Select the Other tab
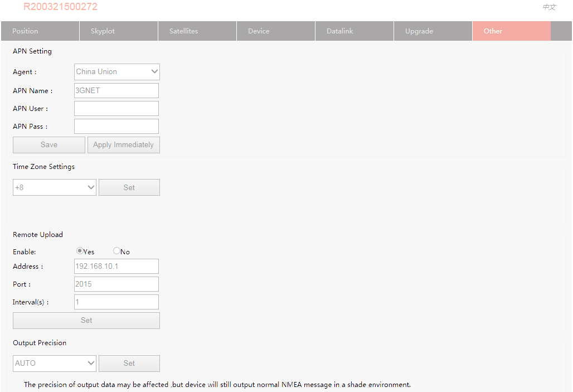Viewport: 573px width, 392px height. tap(512, 31)
